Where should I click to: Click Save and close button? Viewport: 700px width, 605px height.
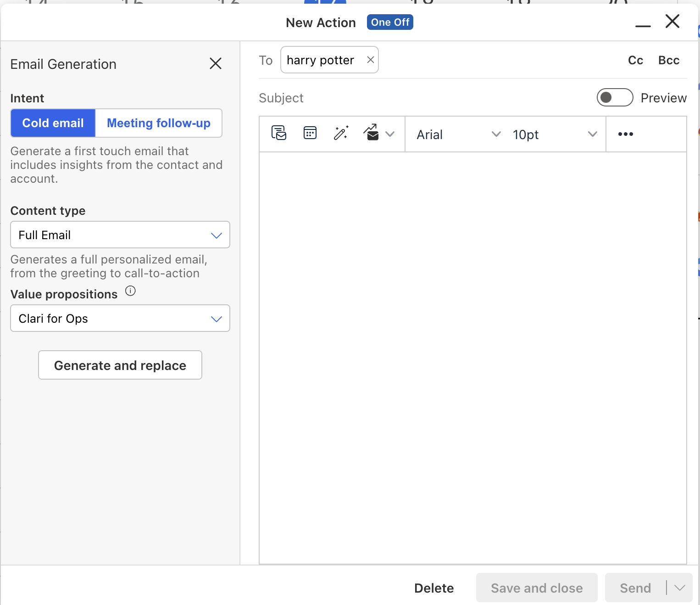pos(537,588)
